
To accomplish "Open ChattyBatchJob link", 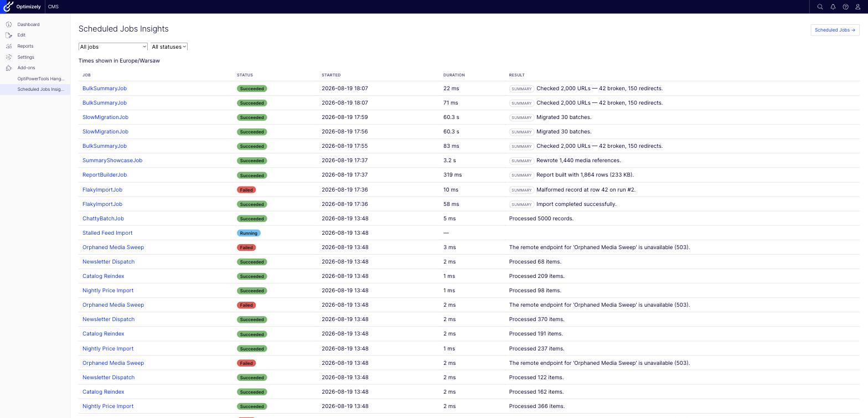I will coord(103,219).
